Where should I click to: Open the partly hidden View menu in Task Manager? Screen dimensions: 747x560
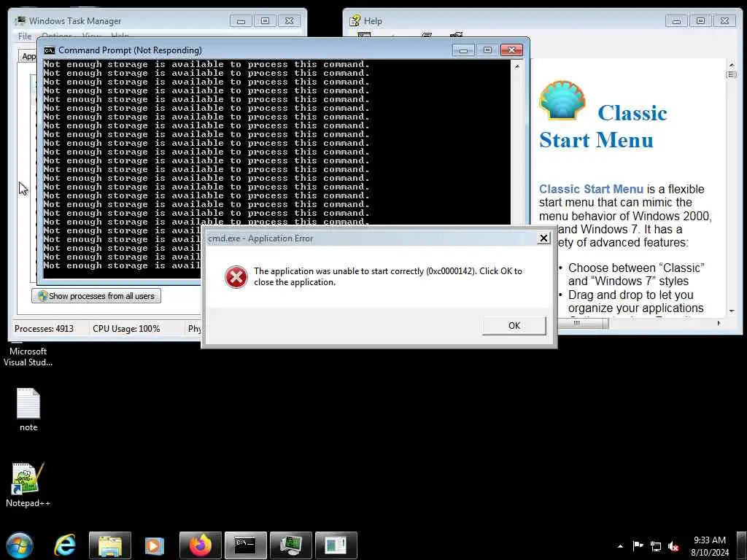tap(91, 35)
